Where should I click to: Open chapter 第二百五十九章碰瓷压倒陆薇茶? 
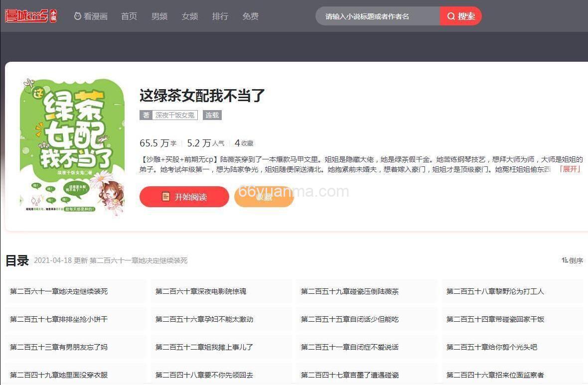pos(349,291)
